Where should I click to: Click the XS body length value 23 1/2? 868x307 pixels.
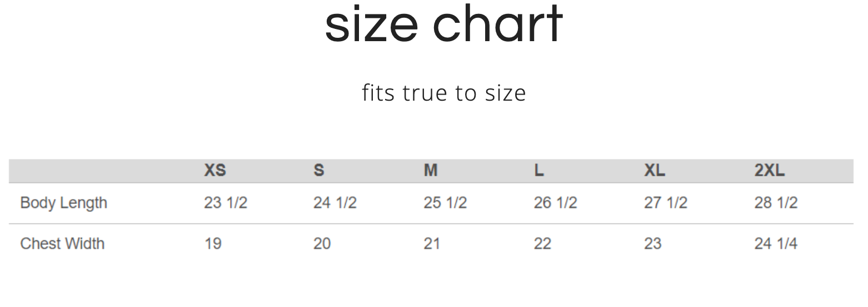coord(225,203)
